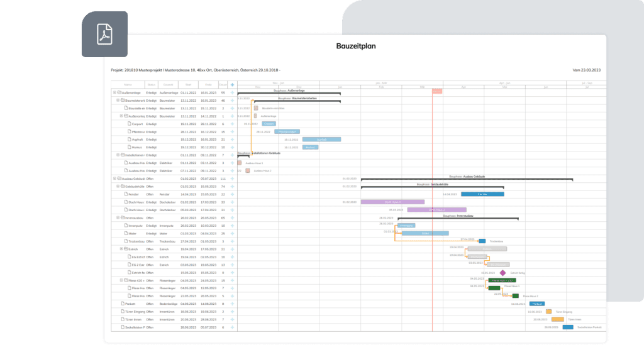
Task: Click the folder icon next to Innenausbau
Action: (x=122, y=219)
